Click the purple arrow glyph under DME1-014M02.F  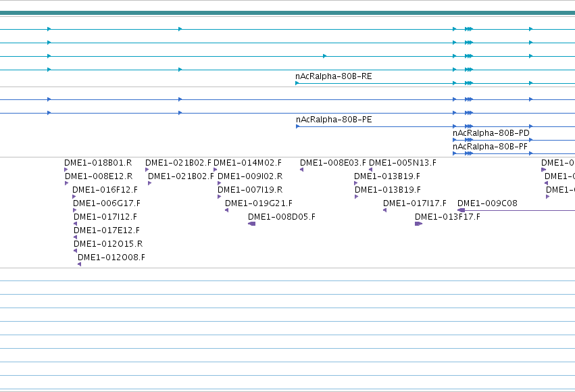click(216, 170)
